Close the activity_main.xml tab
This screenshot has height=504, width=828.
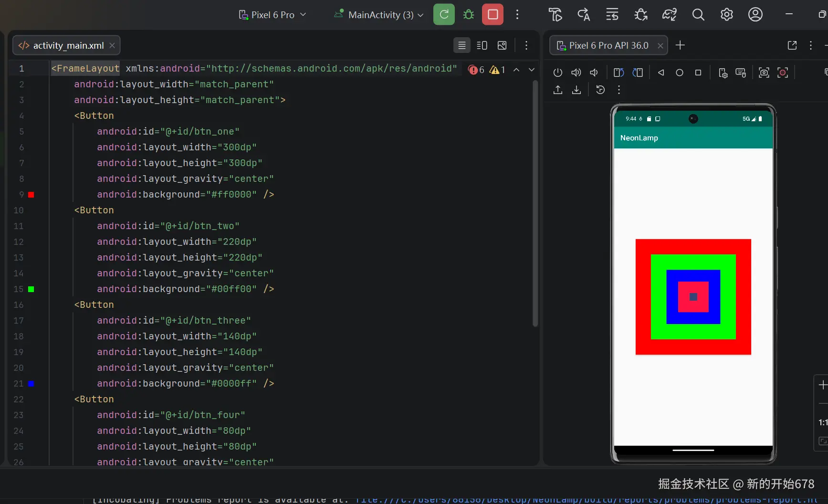(x=112, y=45)
